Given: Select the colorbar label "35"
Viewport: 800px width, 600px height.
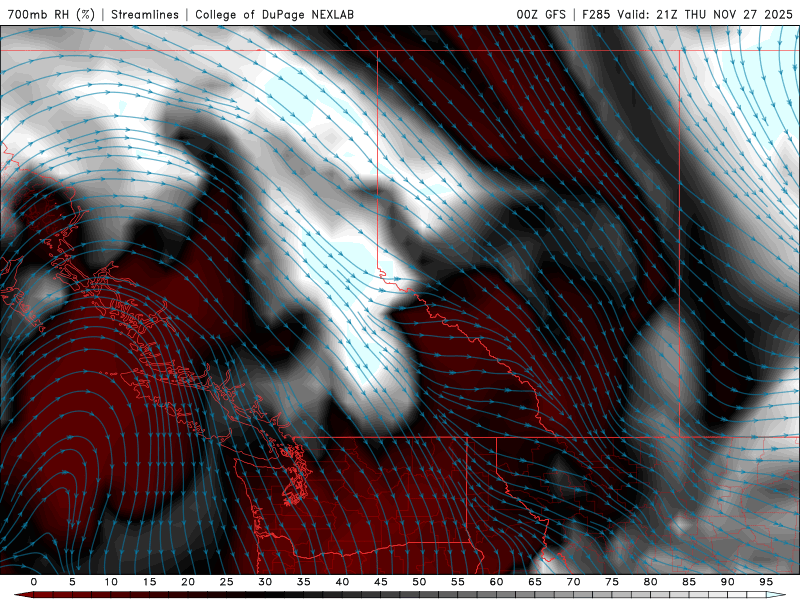Looking at the screenshot, I should point(304,582).
